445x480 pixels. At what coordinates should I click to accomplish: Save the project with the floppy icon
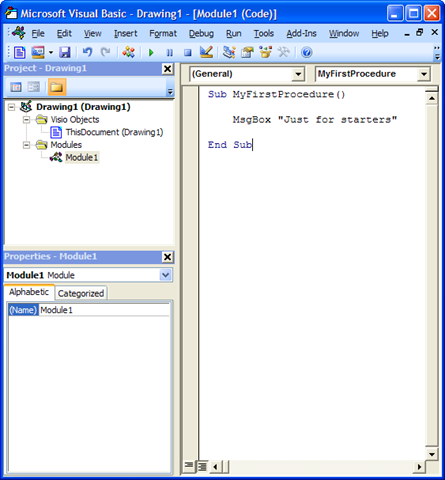(65, 52)
